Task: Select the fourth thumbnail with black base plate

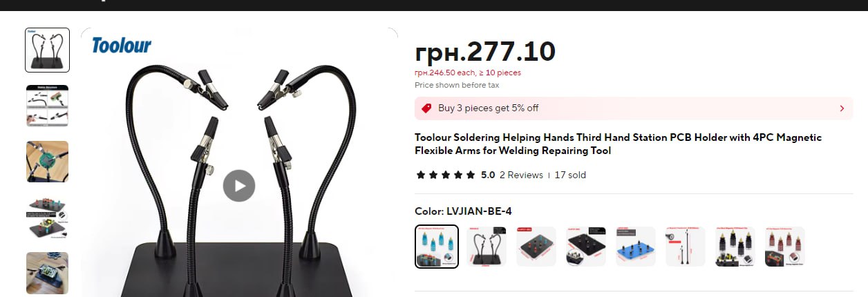Action: pos(48,218)
